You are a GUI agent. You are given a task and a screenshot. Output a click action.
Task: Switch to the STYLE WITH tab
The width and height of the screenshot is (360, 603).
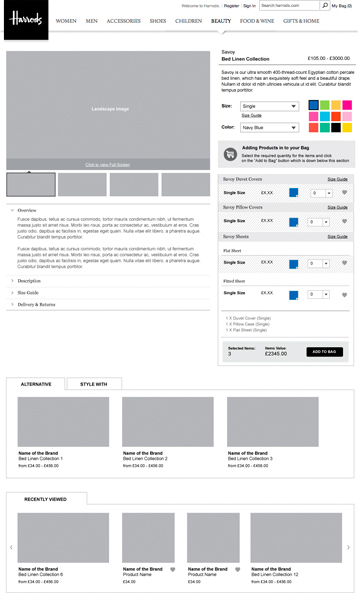(x=94, y=384)
